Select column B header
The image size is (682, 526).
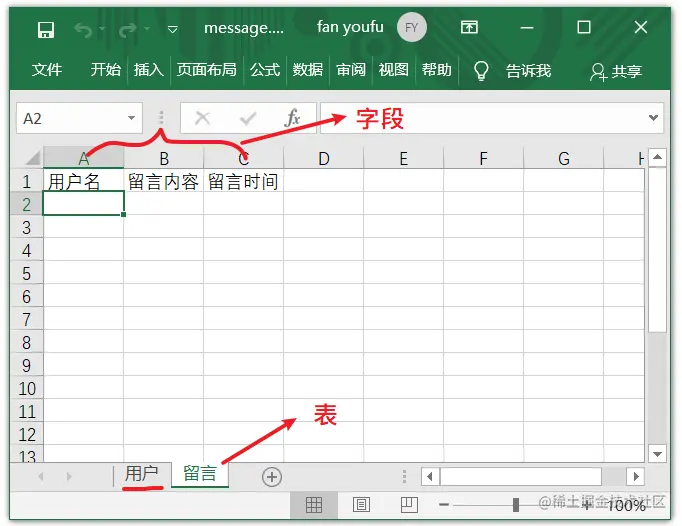(x=164, y=158)
